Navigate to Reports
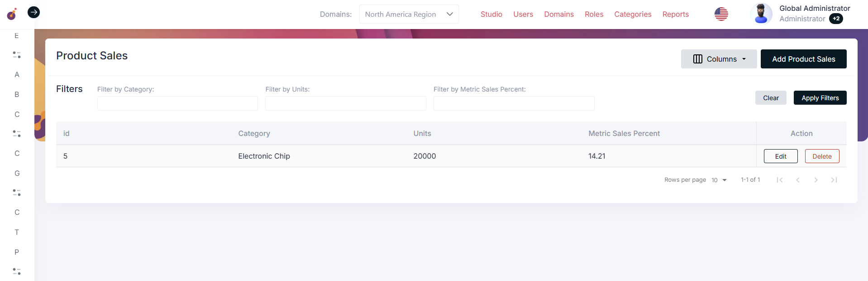The image size is (868, 281). [675, 14]
